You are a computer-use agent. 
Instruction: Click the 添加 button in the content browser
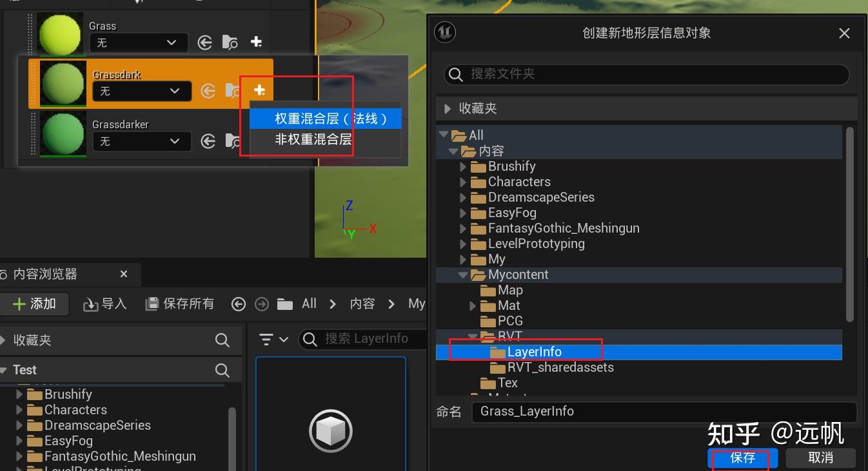pos(35,303)
